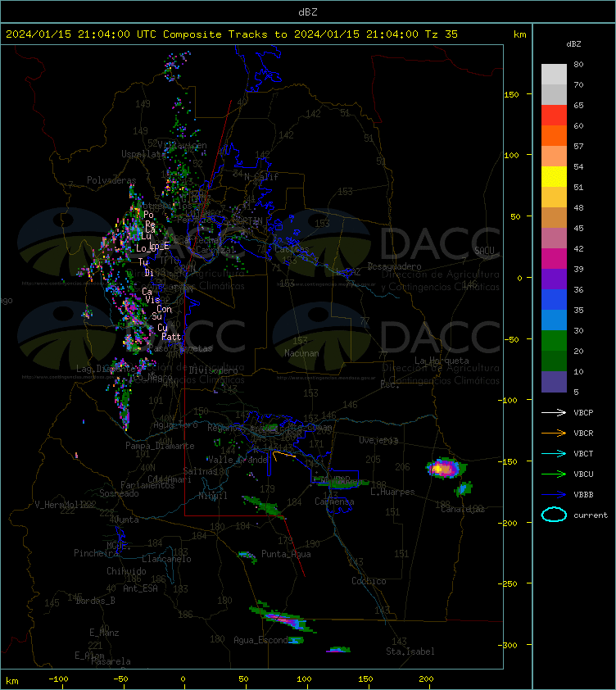Select the red swatch in dBZ scale
616x690 pixels.
[554, 115]
